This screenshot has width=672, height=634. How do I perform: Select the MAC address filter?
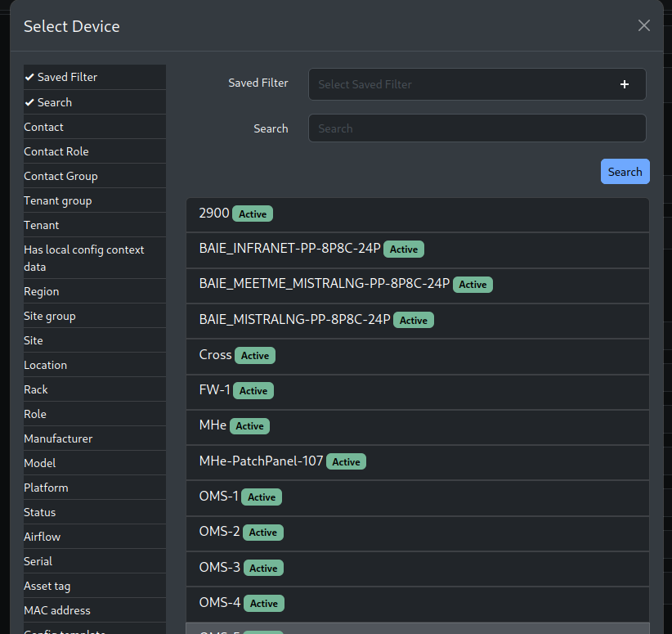(x=56, y=610)
